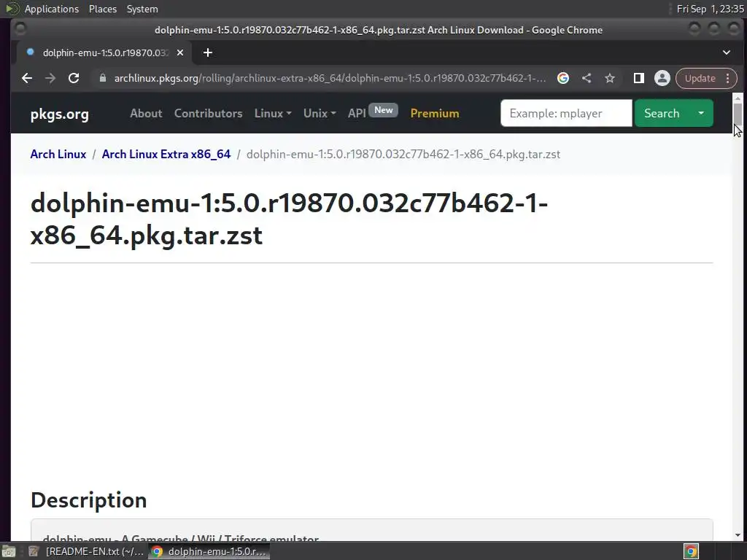The image size is (747, 560).
Task: Click Chrome icon in bottom-right panel
Action: (691, 551)
